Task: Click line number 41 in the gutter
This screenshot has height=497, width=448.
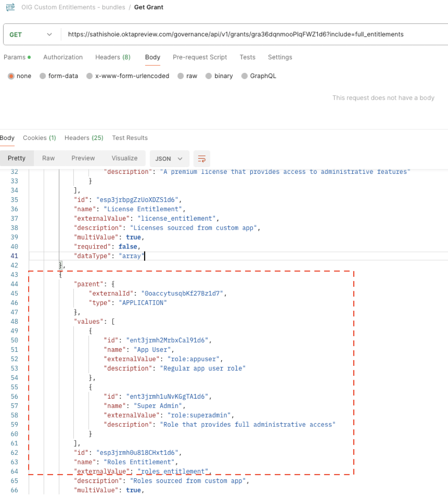Action: 14,256
